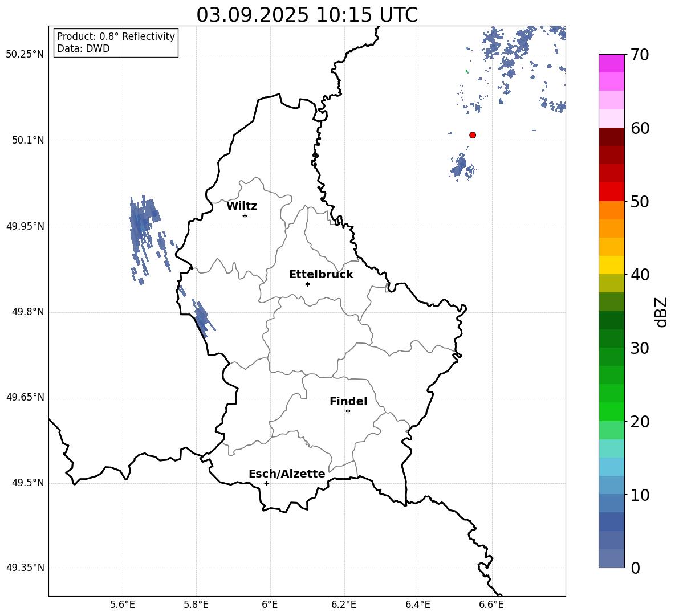Screen dimensions: 675x616
Task: Click the small green echo pixel in the northeast
Action: (467, 71)
